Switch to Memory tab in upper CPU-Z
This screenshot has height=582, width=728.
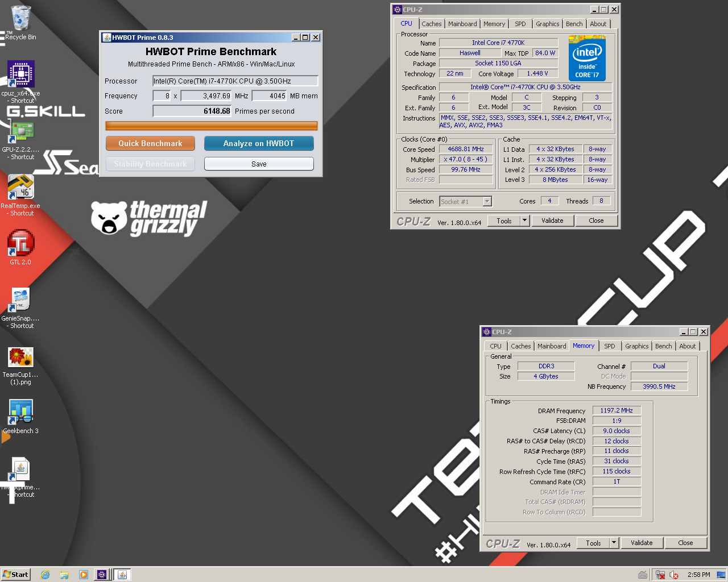click(494, 24)
